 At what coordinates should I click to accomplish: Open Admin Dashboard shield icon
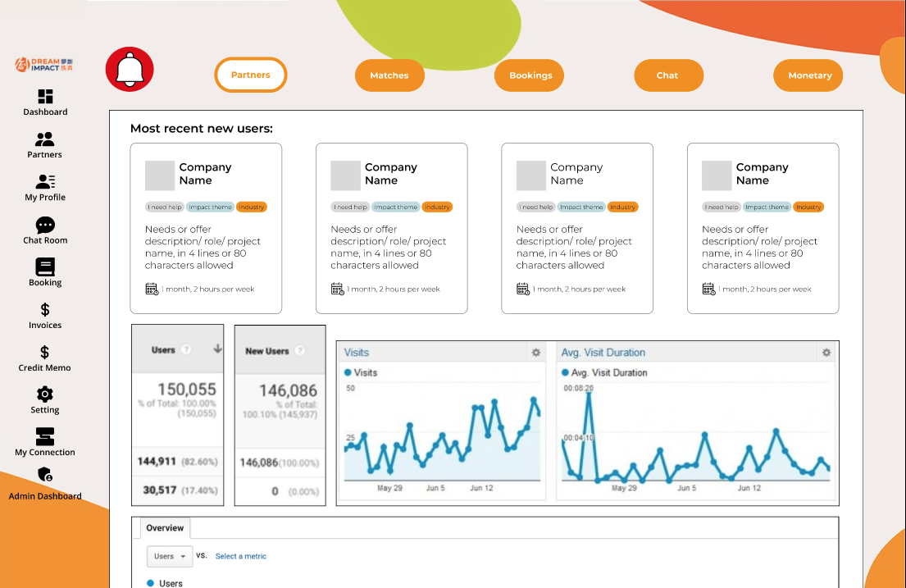click(45, 476)
